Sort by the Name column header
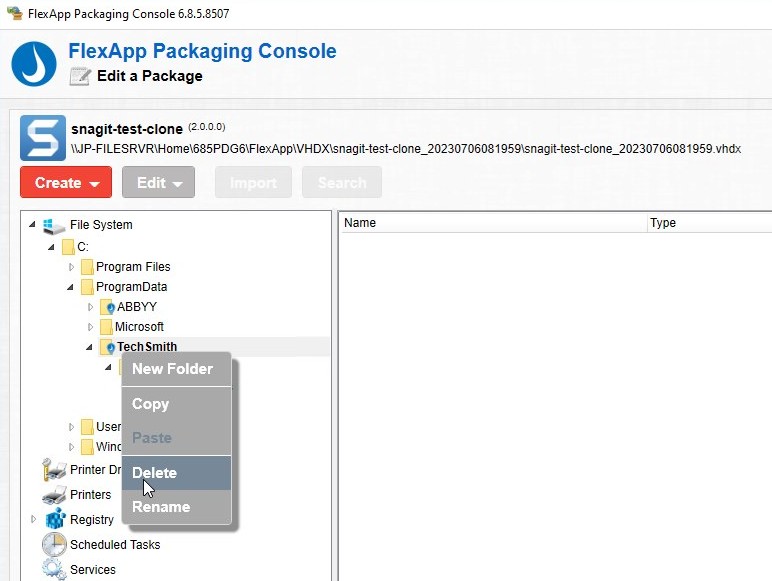The width and height of the screenshot is (772, 581). 493,223
